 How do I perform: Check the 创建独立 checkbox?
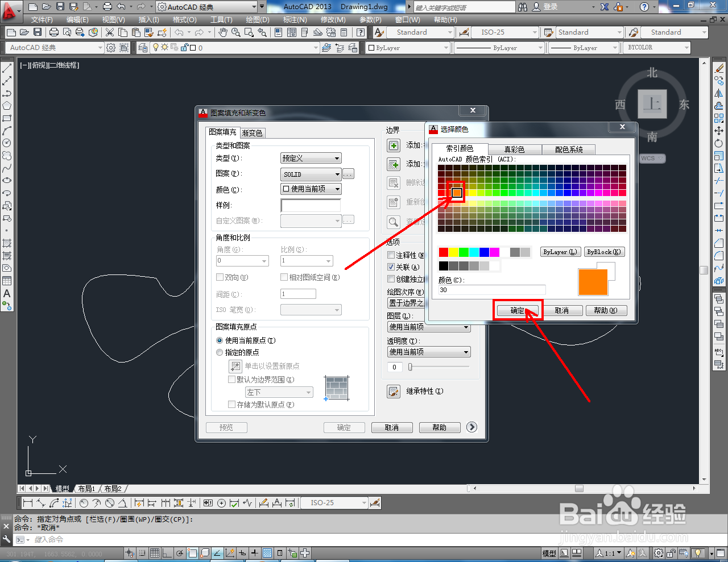(391, 279)
